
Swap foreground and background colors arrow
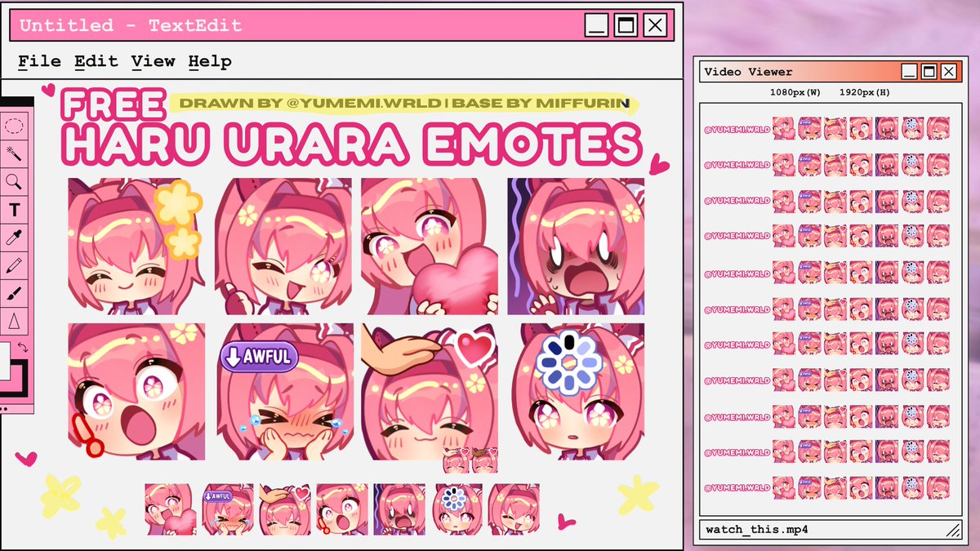(x=22, y=348)
